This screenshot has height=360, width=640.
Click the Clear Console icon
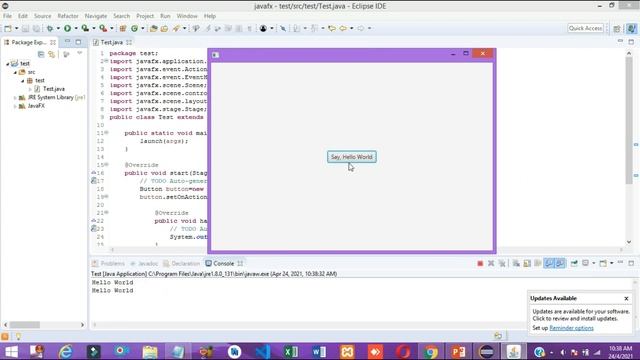point(516,264)
